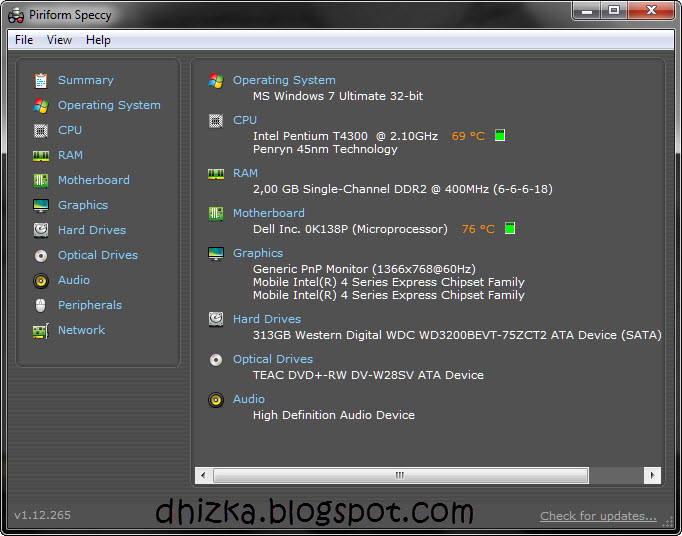Click the Optical Drives heading link in summary
Viewport: 682px width, 536px height.
point(273,359)
